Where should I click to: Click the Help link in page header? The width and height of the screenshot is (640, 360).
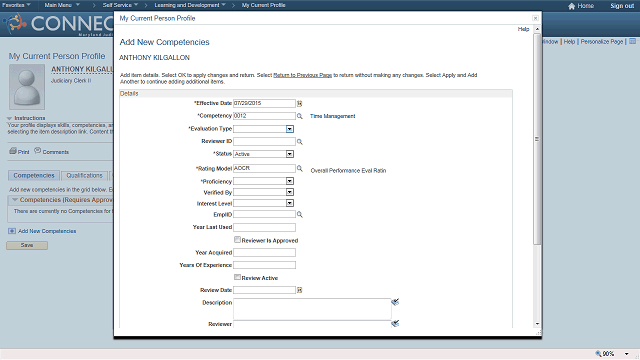[569, 42]
